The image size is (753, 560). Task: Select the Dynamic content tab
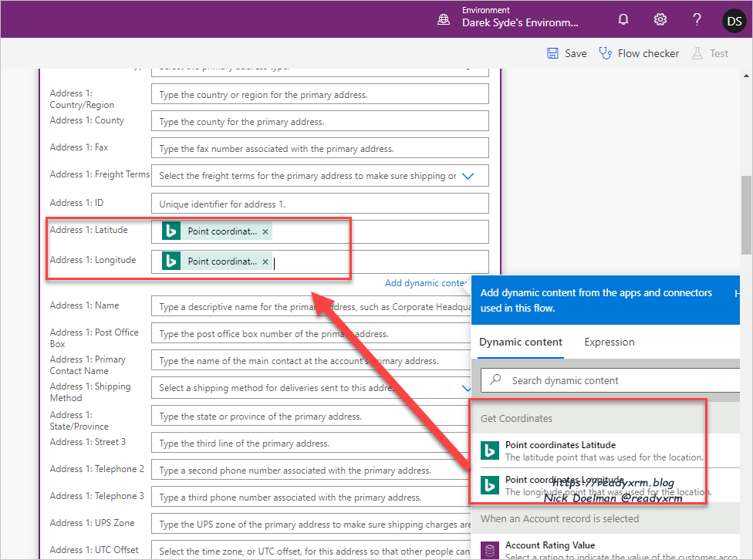tap(520, 342)
